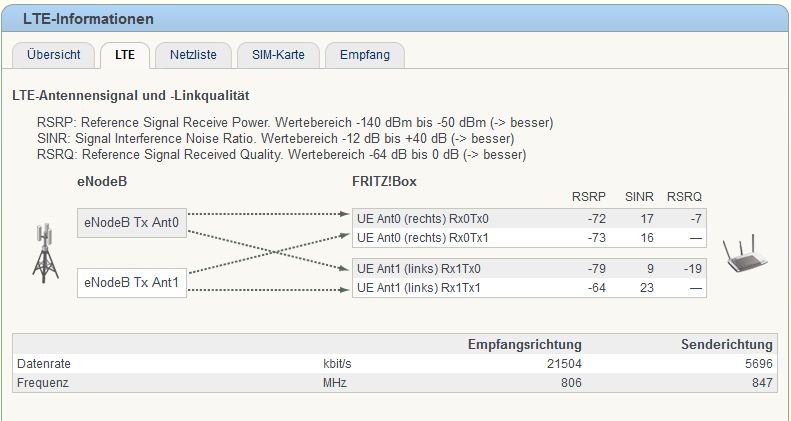Click the RSRP column header
The image size is (791, 421).
pyautogui.click(x=589, y=197)
